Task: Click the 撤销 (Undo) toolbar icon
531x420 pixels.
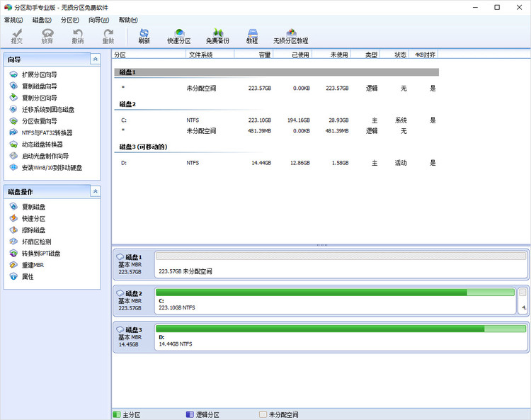Action: coord(78,36)
